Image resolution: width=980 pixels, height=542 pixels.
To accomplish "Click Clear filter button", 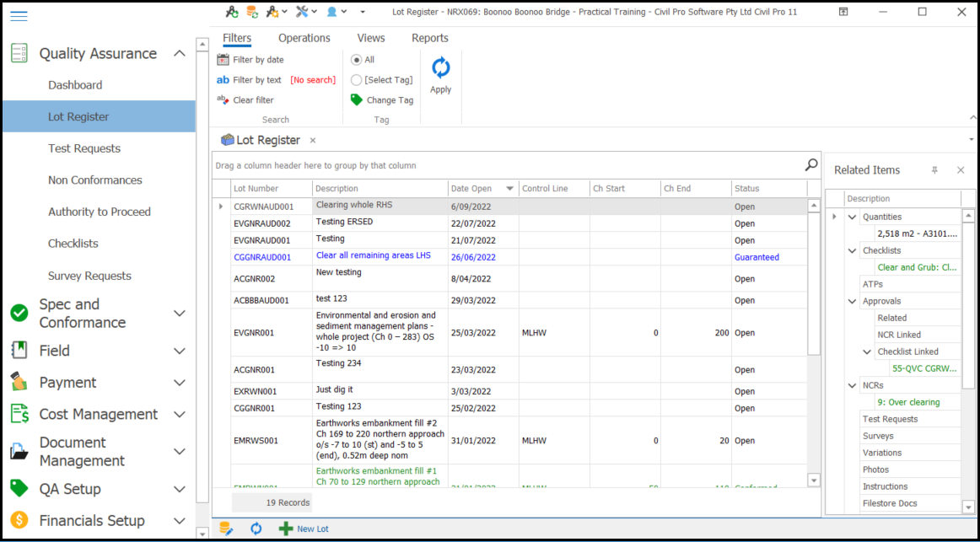I will 252,100.
